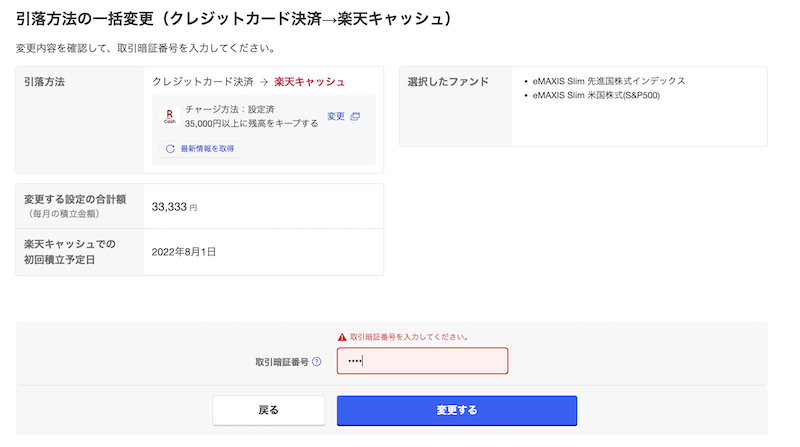Open the external-window icon beside 変更

[x=355, y=116]
